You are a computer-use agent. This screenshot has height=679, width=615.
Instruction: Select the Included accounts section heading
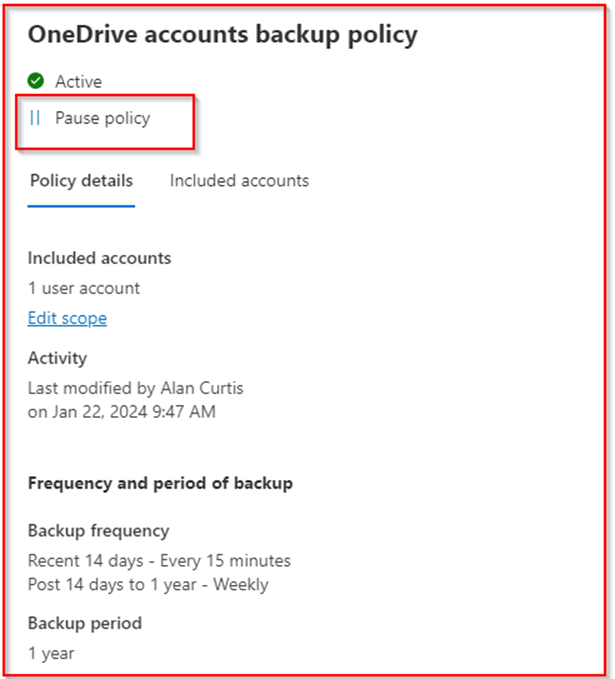click(x=99, y=258)
